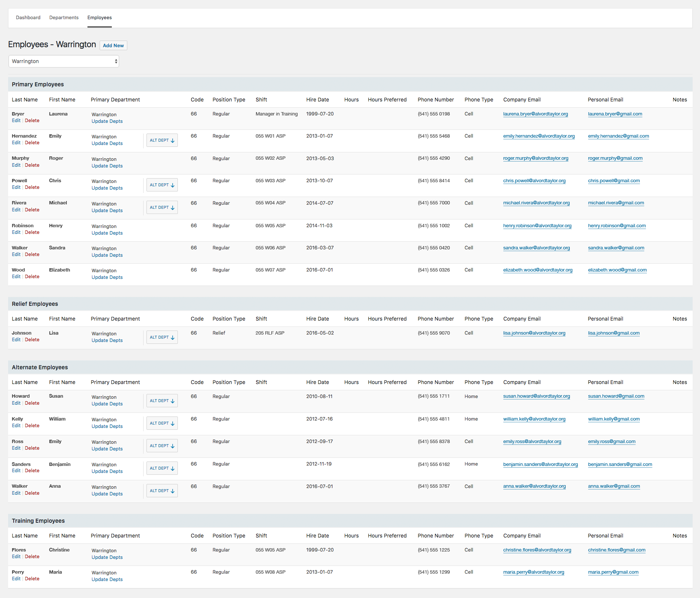Expand ALT DEPT for Anna Walker
The image size is (700, 598).
tap(162, 491)
